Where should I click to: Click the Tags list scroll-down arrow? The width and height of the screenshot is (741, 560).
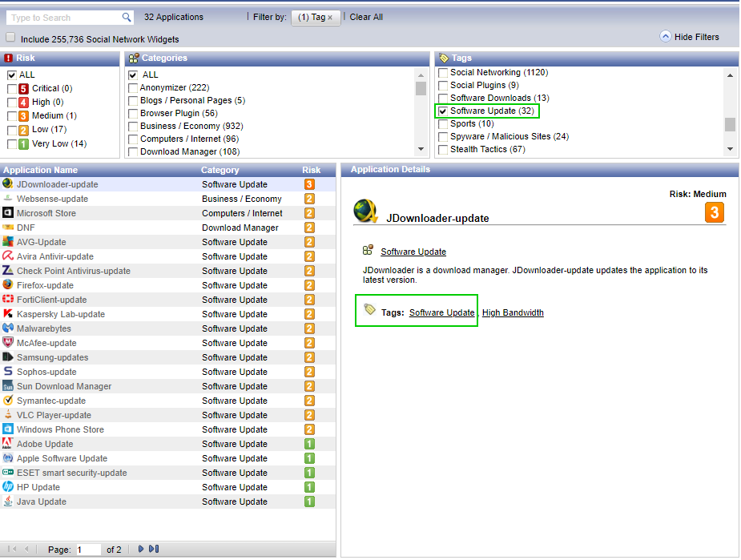click(x=730, y=149)
